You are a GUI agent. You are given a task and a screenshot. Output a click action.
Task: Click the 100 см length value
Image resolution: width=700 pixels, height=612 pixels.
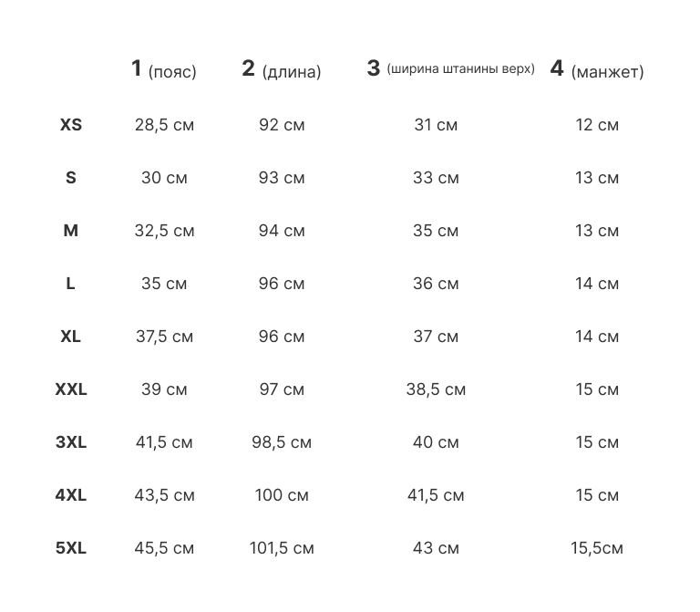pos(282,495)
